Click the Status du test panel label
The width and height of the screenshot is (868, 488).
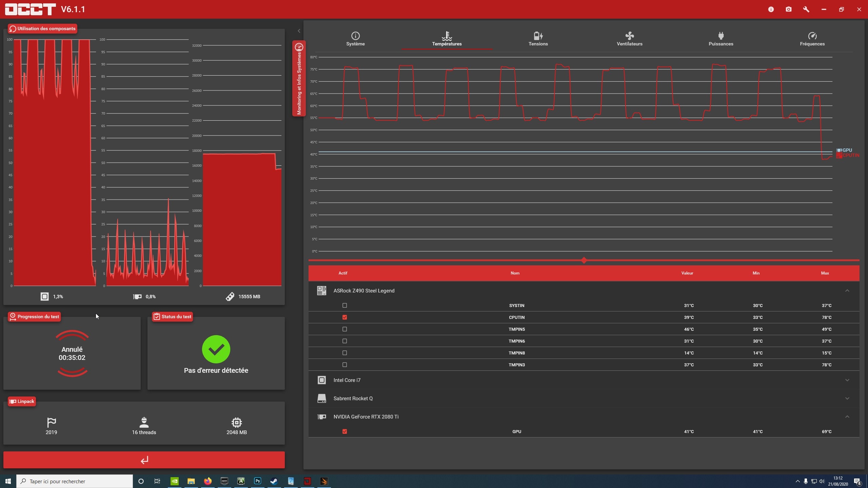[x=172, y=317]
